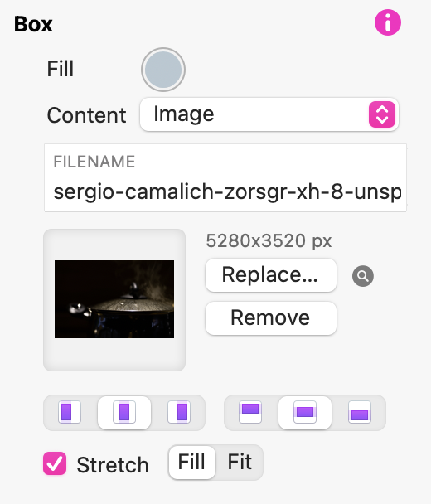The height and width of the screenshot is (504, 431).
Task: Align image to the right horizontally
Action: 179,412
